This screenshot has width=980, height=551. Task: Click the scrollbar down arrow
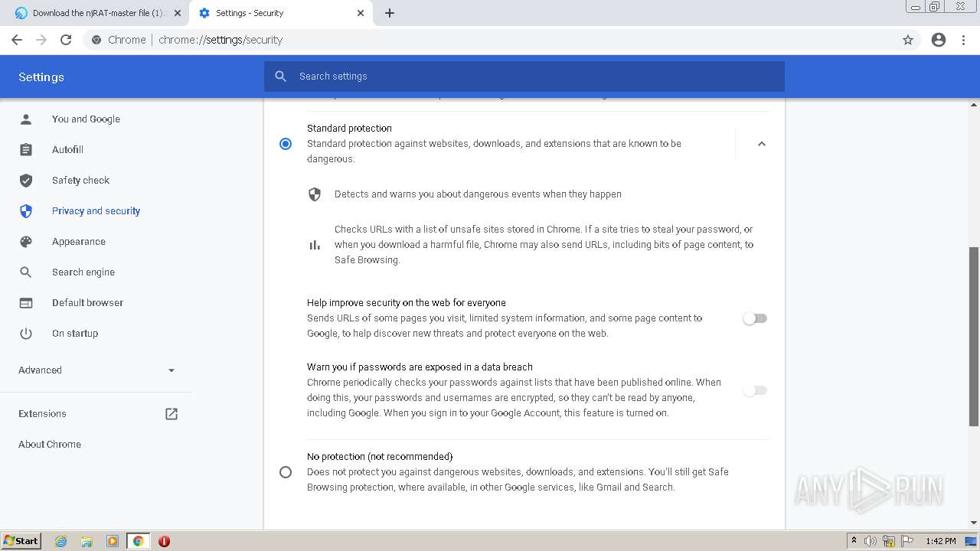tap(974, 523)
